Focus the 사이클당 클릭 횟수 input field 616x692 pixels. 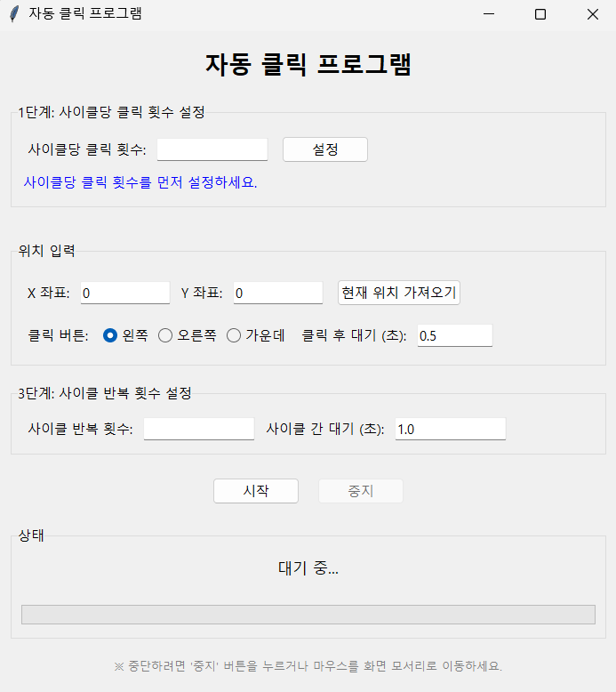(212, 149)
